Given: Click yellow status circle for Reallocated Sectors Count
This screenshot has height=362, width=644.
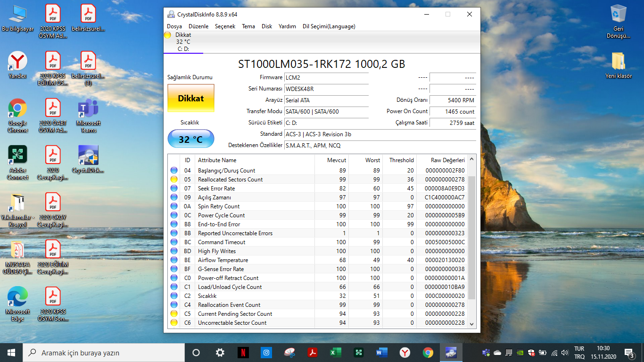Looking at the screenshot, I should (174, 180).
